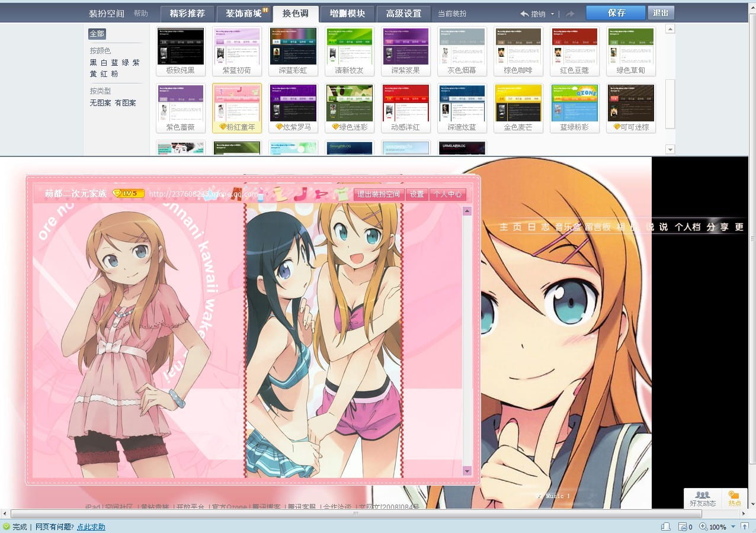Filter themes by 绿 color
756x533 pixels.
126,63
